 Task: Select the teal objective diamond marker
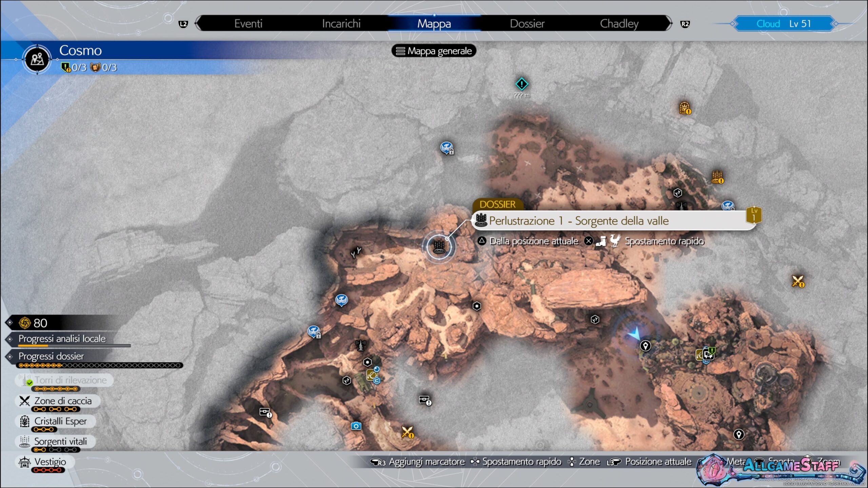coord(521,84)
